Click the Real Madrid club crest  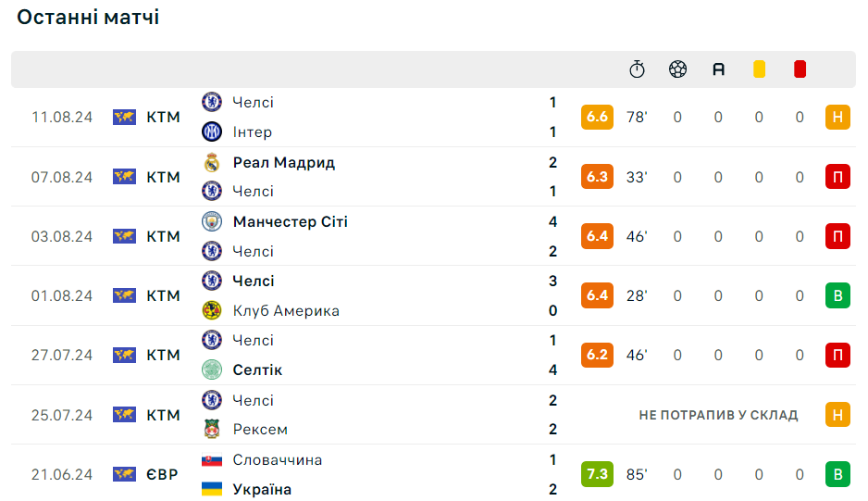click(212, 162)
